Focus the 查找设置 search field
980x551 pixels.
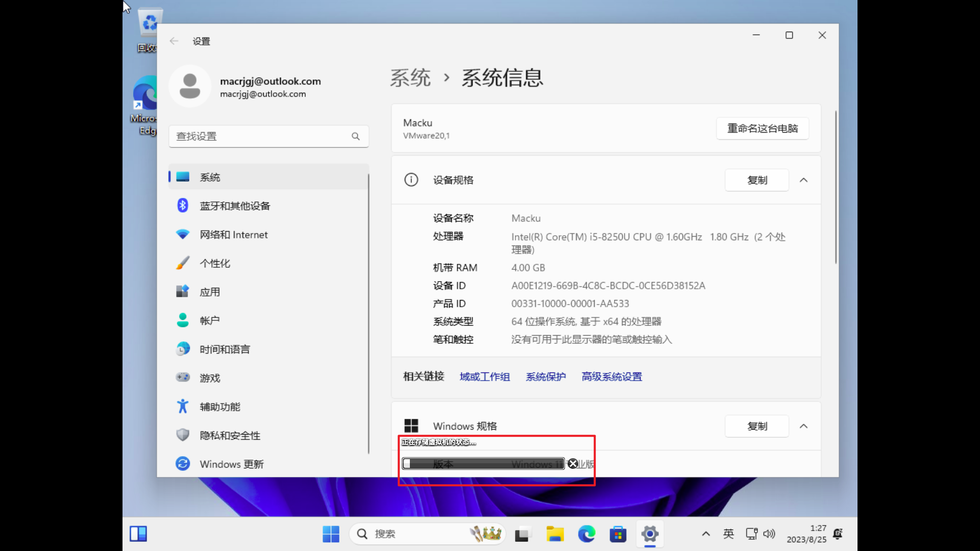click(268, 136)
